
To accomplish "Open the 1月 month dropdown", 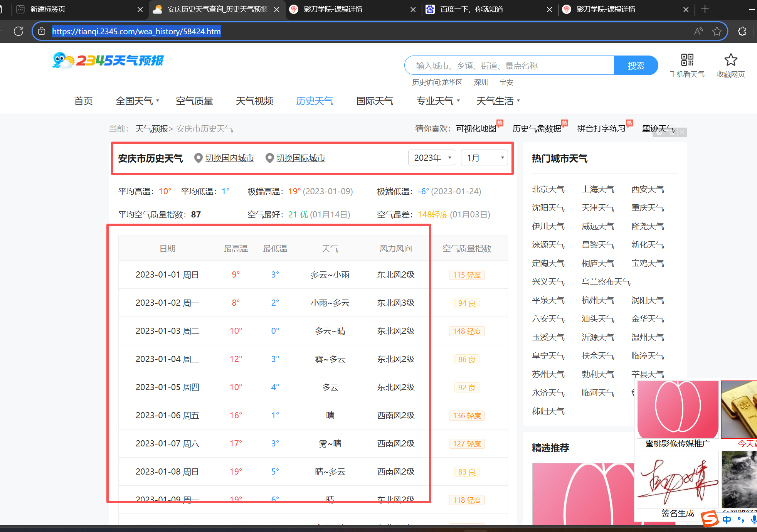I will [484, 158].
